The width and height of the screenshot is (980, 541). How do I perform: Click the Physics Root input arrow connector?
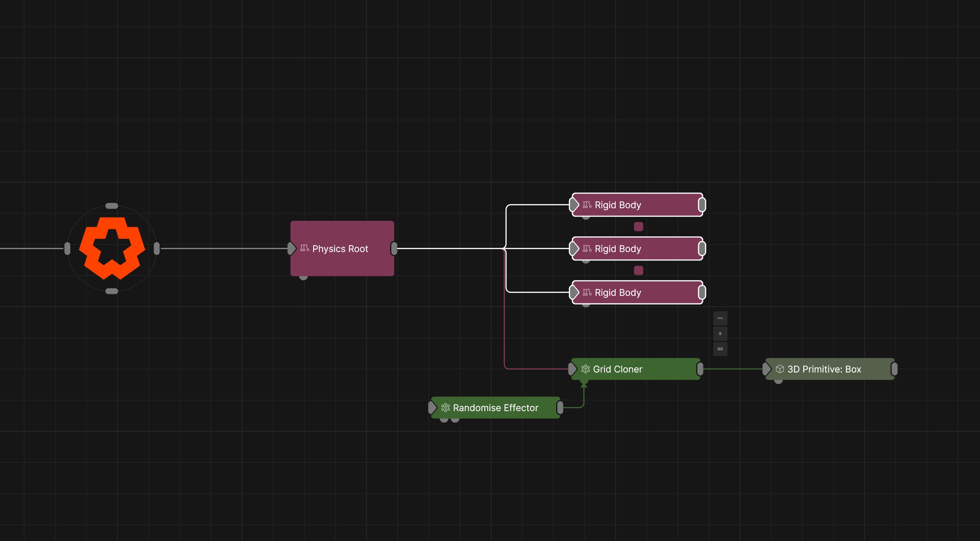[292, 248]
